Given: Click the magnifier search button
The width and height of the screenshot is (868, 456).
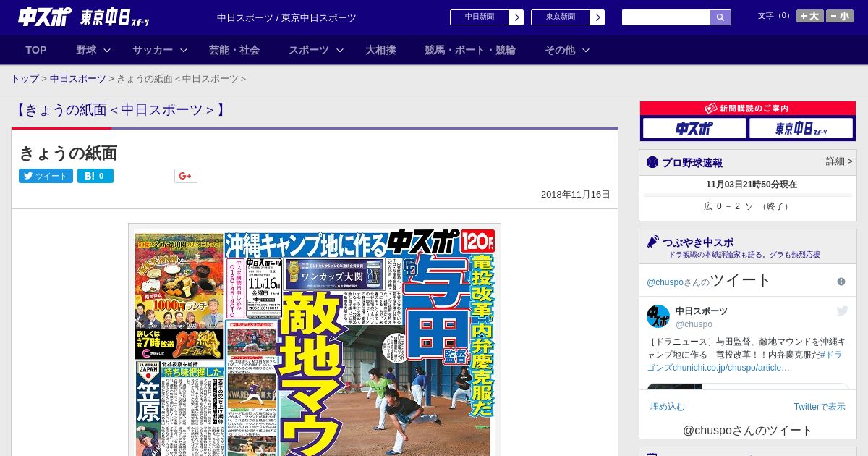Looking at the screenshot, I should tap(720, 17).
